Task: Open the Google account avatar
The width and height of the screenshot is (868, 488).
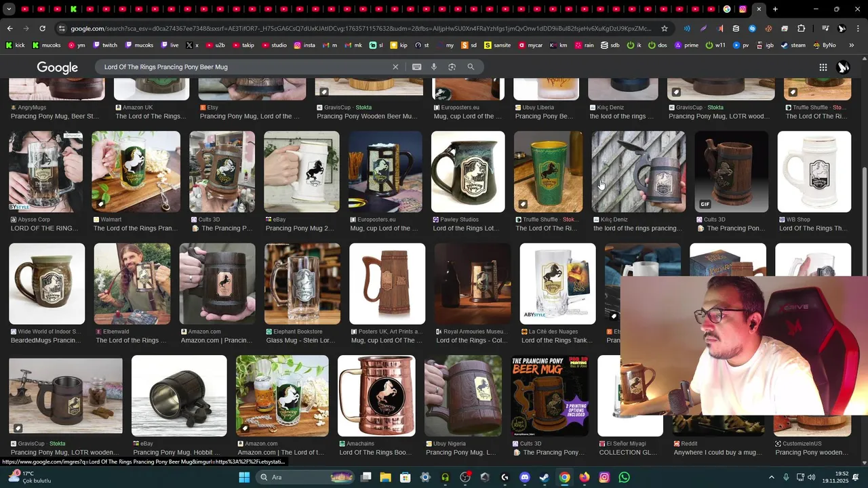Action: click(x=844, y=67)
